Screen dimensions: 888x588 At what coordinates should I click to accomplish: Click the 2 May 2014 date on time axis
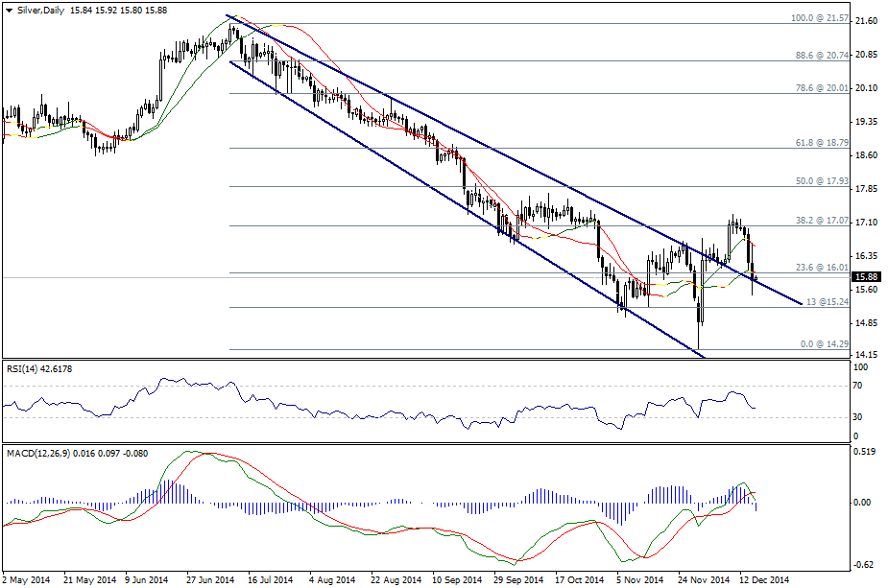pos(28,580)
